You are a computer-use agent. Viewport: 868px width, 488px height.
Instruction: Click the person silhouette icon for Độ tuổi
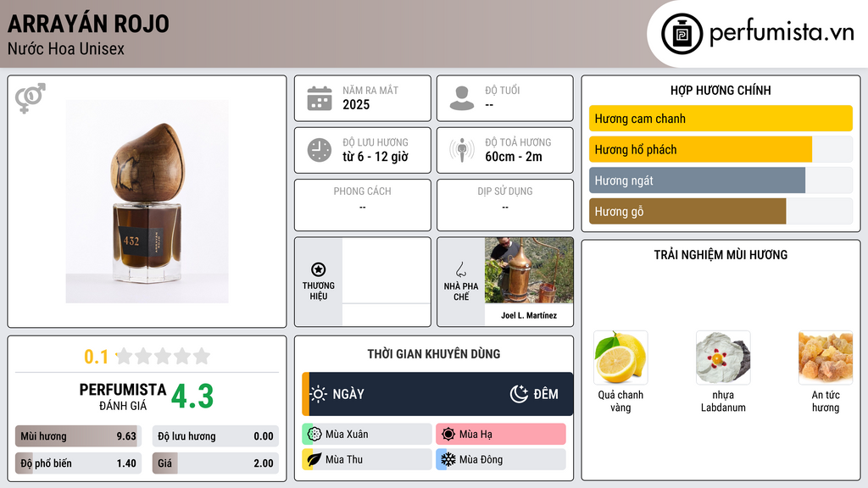(x=462, y=98)
